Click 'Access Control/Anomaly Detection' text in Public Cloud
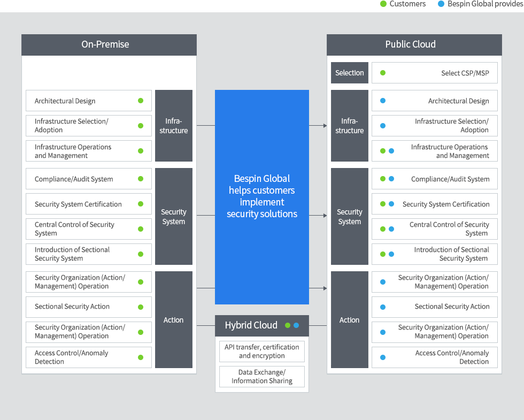The height and width of the screenshot is (420, 524). pyautogui.click(x=452, y=357)
